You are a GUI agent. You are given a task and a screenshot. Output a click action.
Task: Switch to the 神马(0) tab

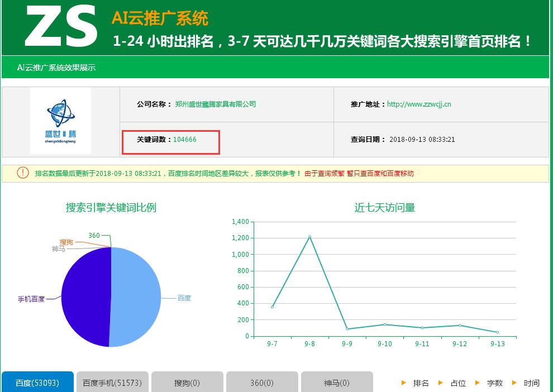coord(337,381)
